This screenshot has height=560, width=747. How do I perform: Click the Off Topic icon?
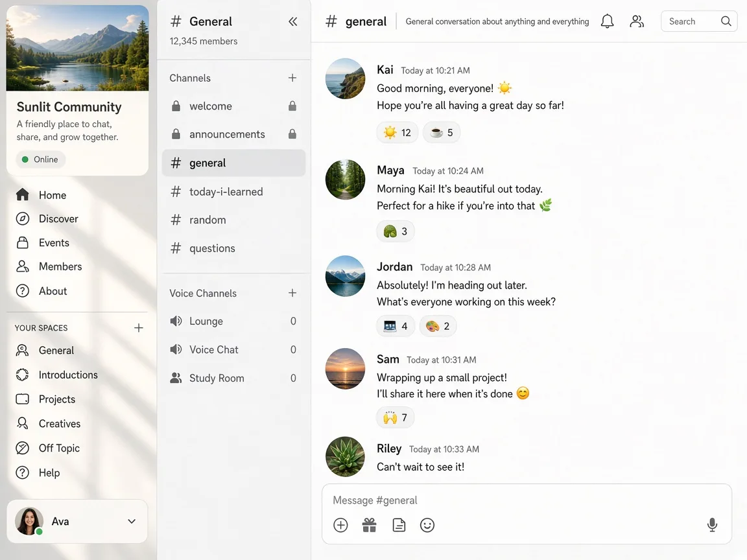coord(23,448)
